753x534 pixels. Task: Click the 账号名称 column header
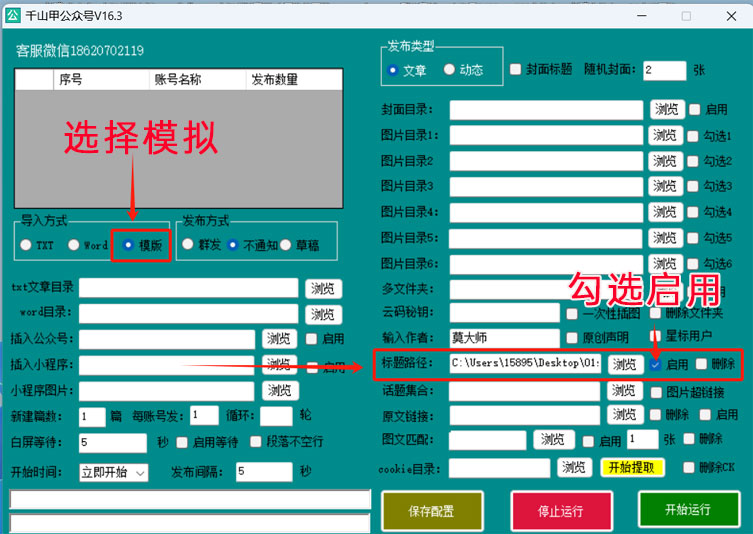point(176,79)
